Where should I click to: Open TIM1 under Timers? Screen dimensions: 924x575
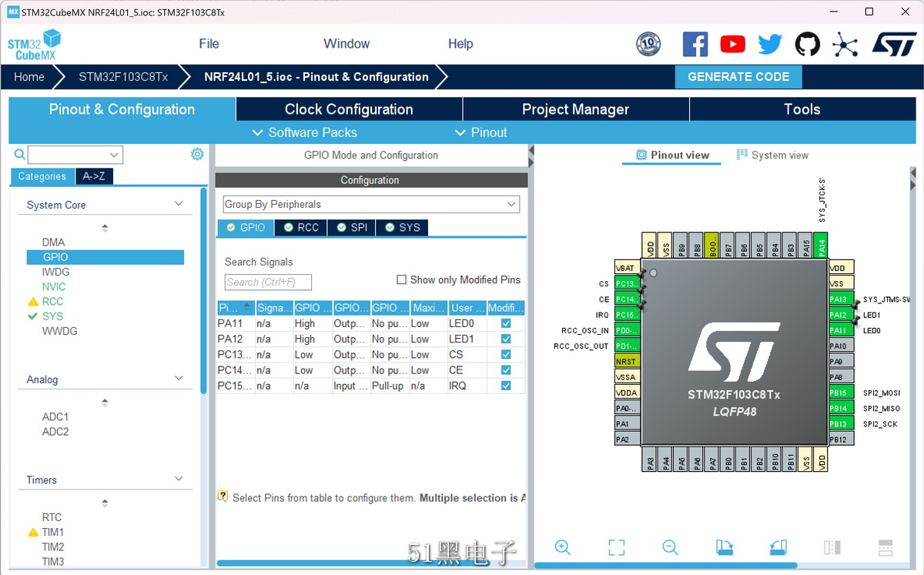click(x=53, y=532)
